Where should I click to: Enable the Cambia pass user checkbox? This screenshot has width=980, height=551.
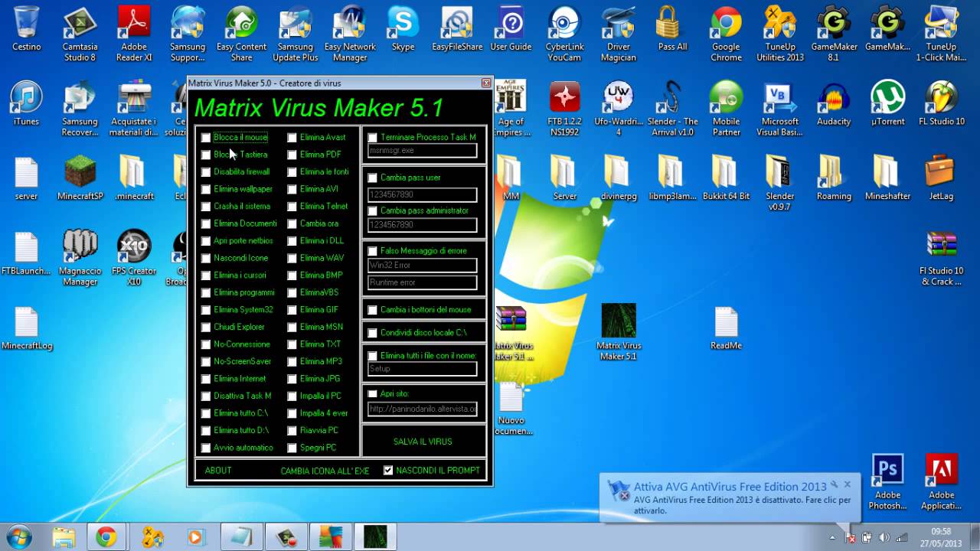coord(373,178)
